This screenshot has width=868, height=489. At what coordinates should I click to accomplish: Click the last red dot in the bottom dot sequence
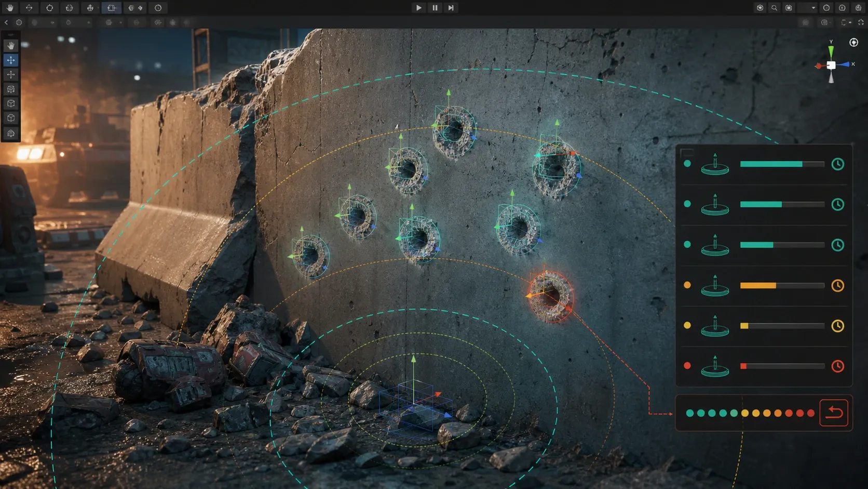(x=811, y=413)
